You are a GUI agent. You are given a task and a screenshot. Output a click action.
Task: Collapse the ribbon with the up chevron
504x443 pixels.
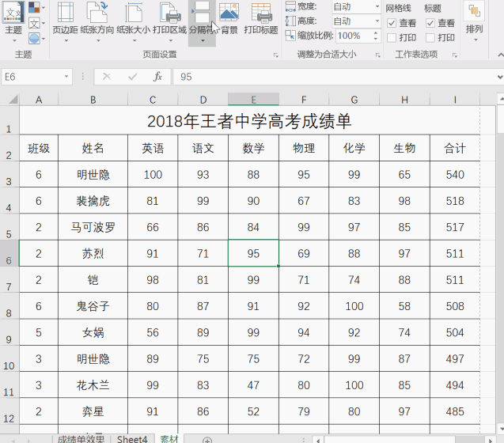point(500,55)
